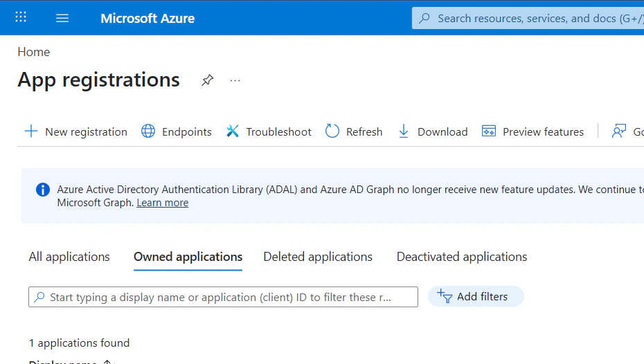Open Endpoints from the toolbar
The width and height of the screenshot is (644, 364).
[x=187, y=131]
